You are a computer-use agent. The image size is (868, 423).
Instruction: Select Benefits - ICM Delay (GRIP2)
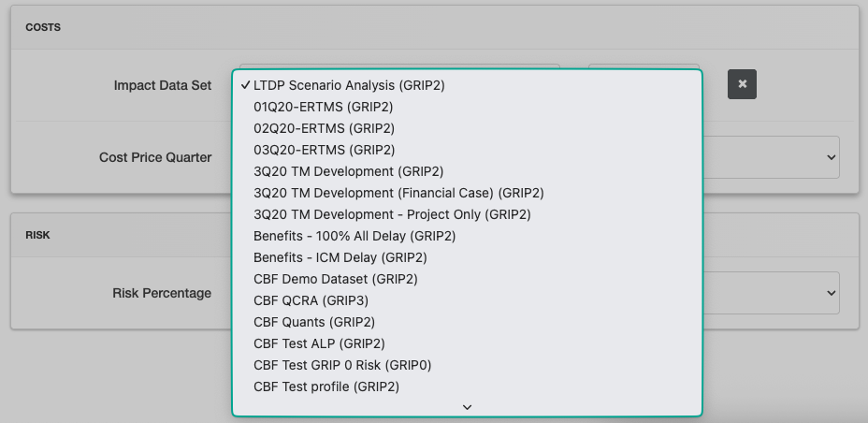pos(340,257)
